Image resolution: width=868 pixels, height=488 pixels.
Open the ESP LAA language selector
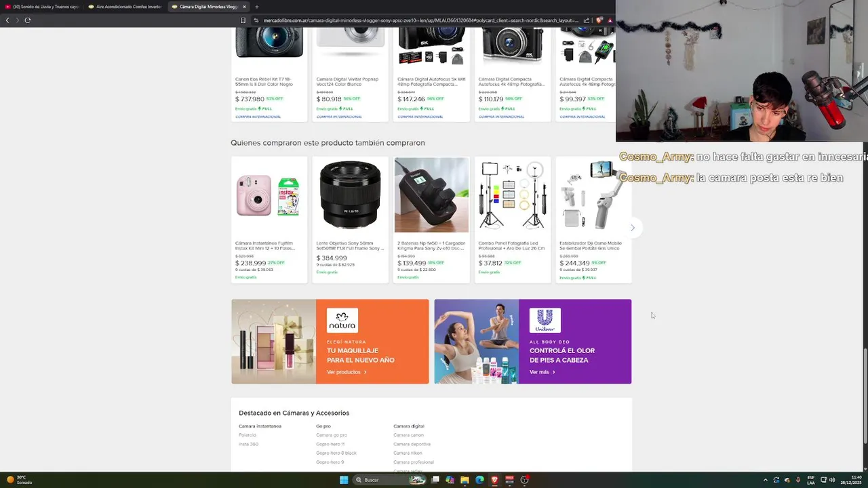point(811,480)
